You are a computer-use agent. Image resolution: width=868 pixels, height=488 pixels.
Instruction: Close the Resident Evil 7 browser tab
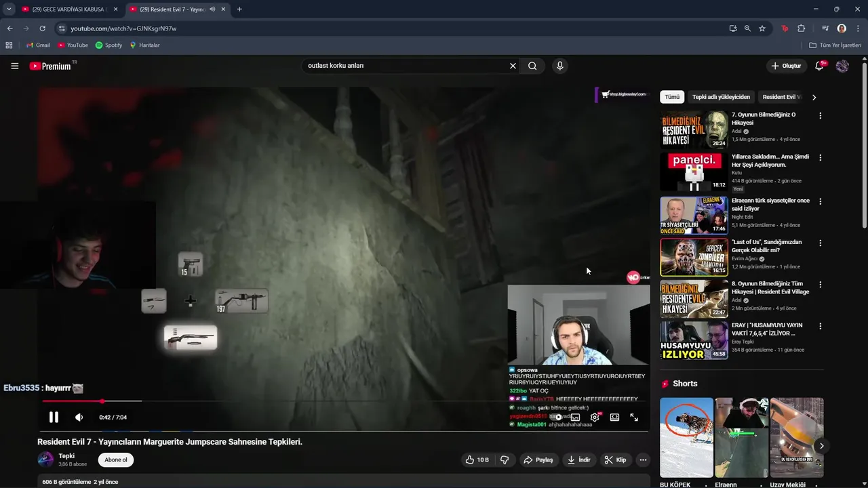(223, 9)
